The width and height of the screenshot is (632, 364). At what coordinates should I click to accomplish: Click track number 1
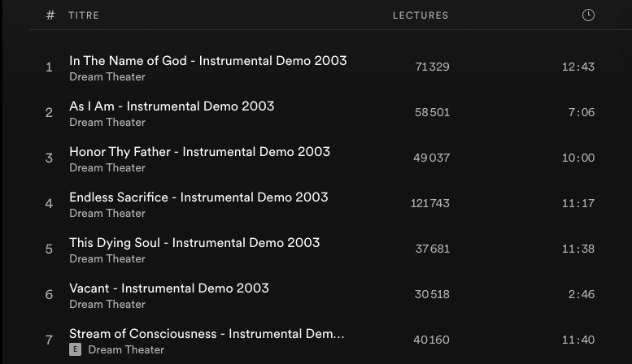point(49,67)
